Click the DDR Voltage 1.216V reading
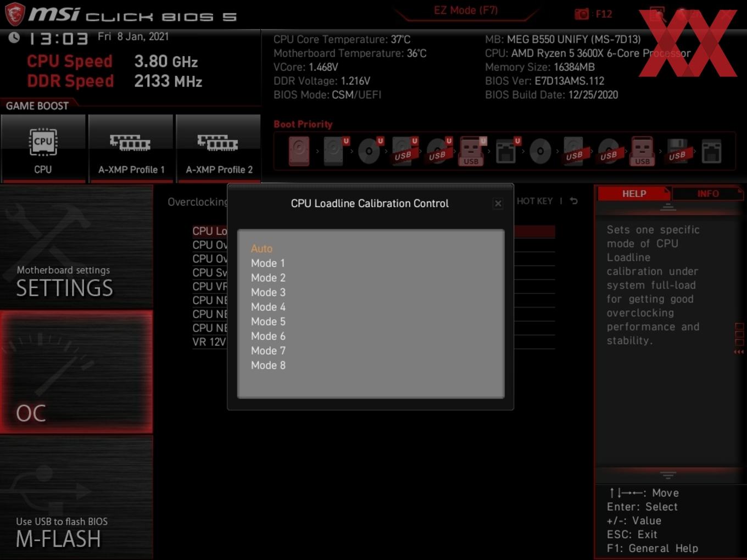The width and height of the screenshot is (747, 560). [x=322, y=81]
